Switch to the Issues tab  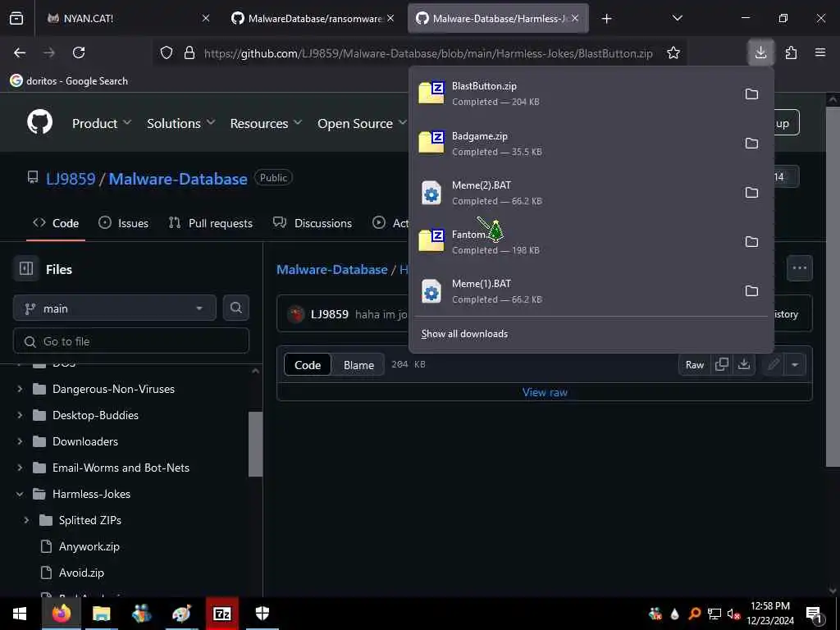pos(124,223)
